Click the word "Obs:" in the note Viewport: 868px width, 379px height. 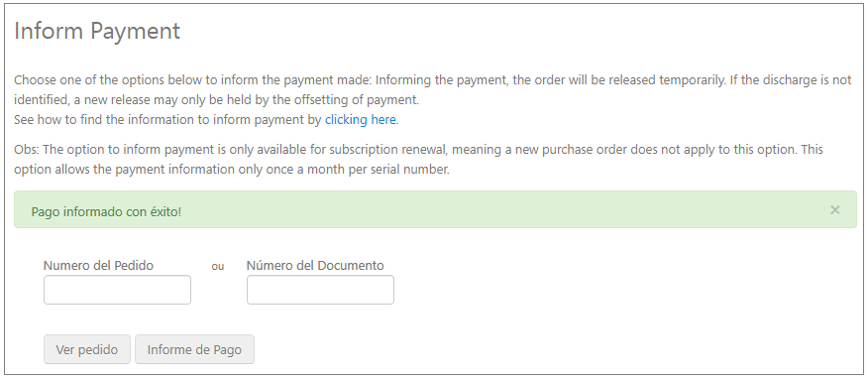click(27, 150)
